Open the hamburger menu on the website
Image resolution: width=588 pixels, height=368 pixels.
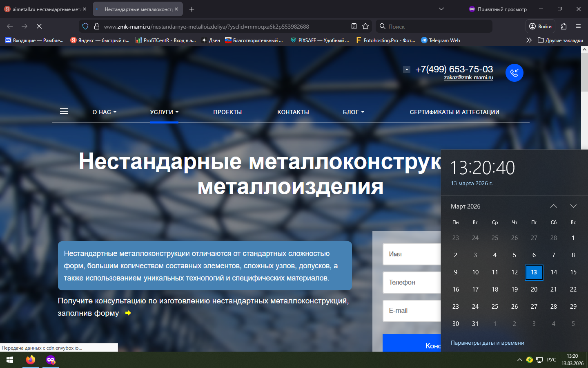tap(64, 112)
